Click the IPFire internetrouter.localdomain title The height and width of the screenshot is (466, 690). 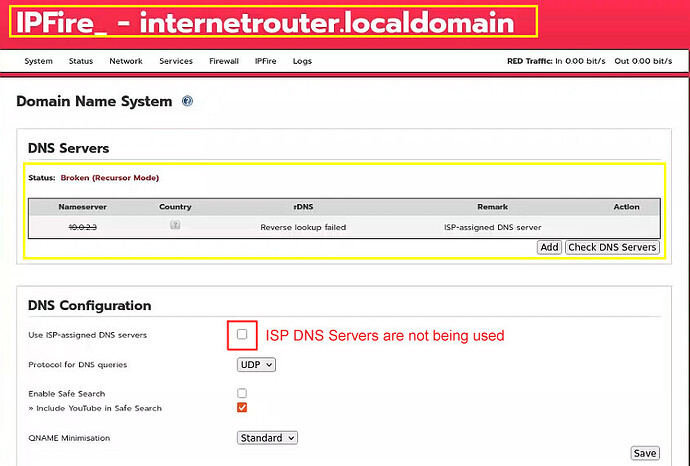click(x=265, y=22)
